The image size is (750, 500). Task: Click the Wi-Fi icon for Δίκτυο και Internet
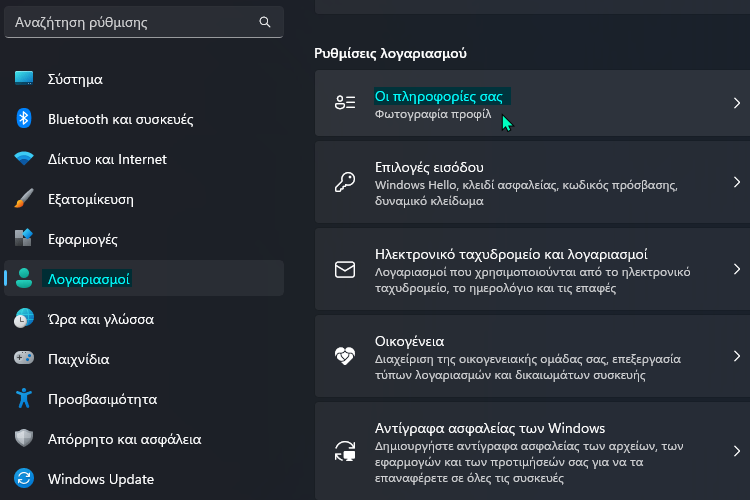point(24,158)
